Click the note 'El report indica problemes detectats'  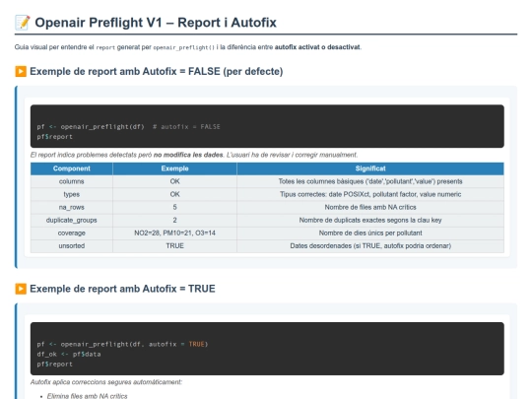point(194,155)
